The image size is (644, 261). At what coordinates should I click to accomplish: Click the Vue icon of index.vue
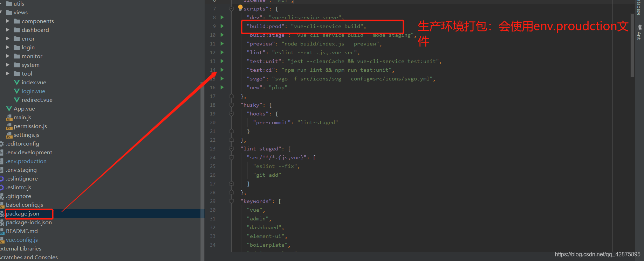click(x=16, y=82)
